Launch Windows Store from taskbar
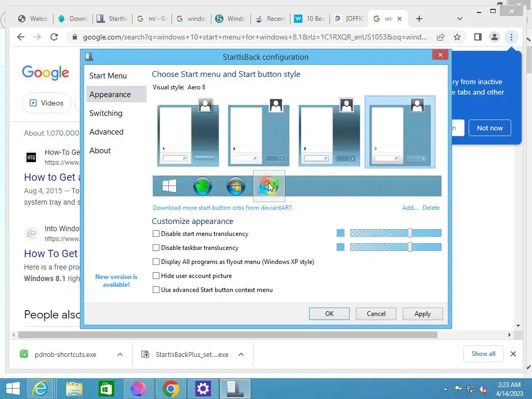 [x=106, y=389]
